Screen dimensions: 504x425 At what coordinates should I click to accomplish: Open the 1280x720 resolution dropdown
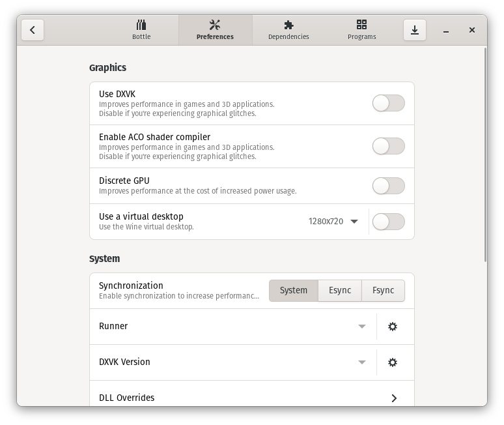(333, 222)
